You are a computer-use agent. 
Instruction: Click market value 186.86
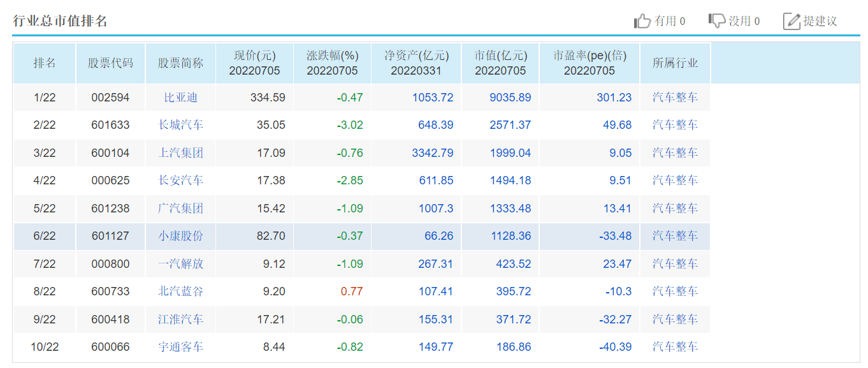(514, 347)
